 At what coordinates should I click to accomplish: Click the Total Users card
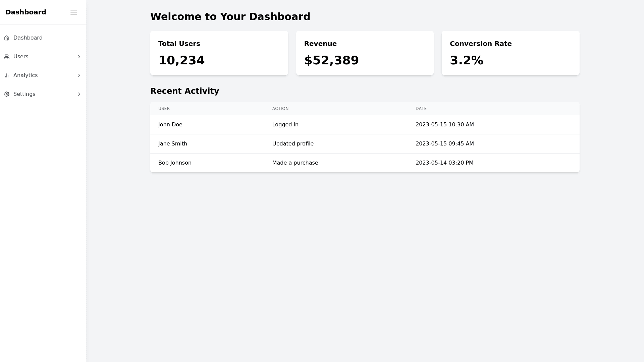(x=219, y=53)
